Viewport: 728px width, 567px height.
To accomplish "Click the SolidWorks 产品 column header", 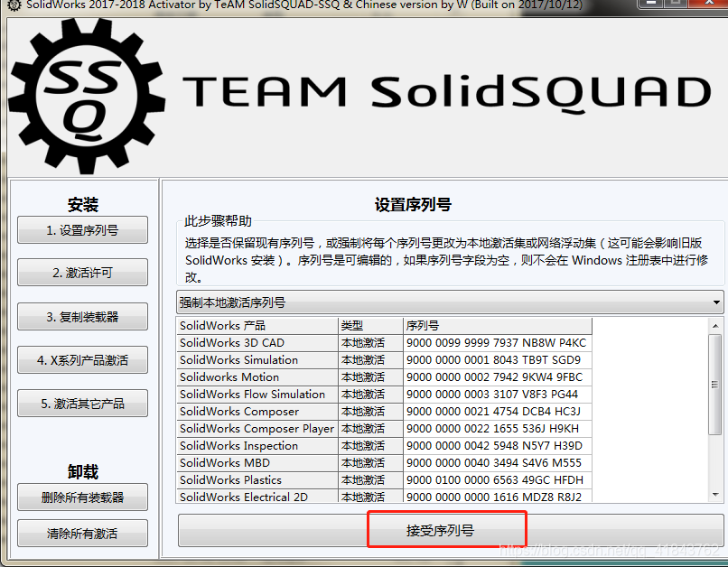I will coord(257,326).
